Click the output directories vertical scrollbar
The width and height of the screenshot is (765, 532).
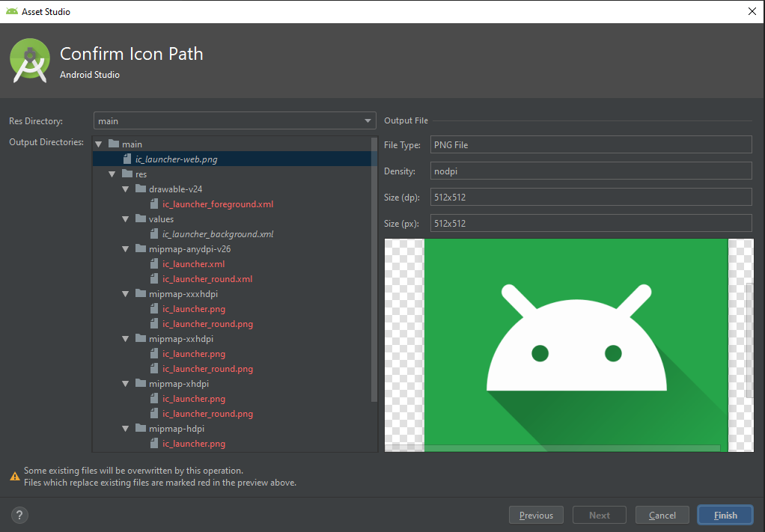tap(374, 269)
